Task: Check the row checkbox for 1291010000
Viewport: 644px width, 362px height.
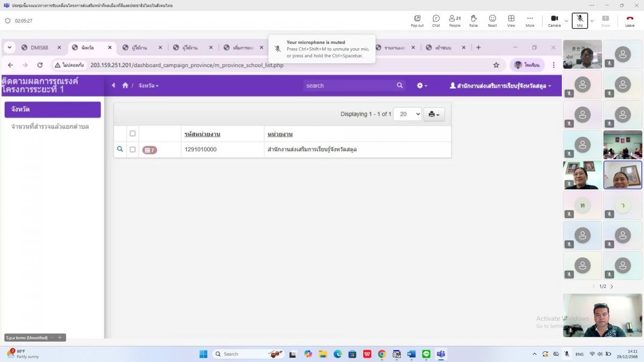Action: 133,150
